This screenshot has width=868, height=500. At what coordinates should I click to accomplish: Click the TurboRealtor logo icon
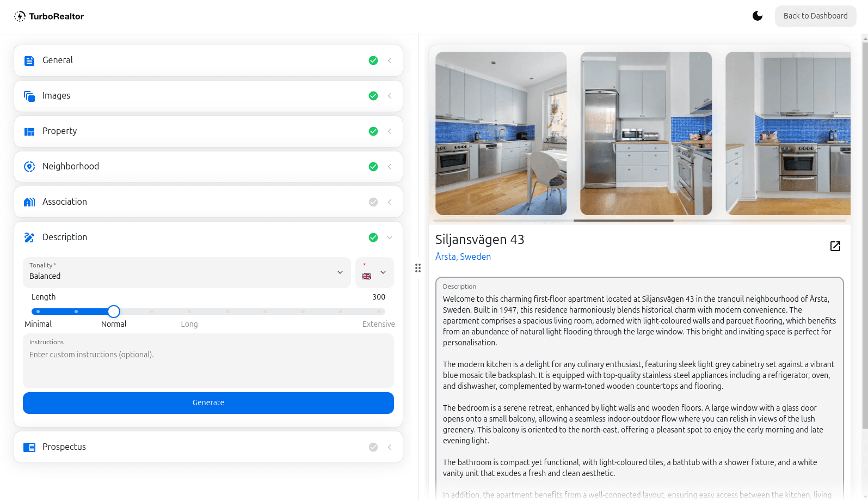coord(20,16)
